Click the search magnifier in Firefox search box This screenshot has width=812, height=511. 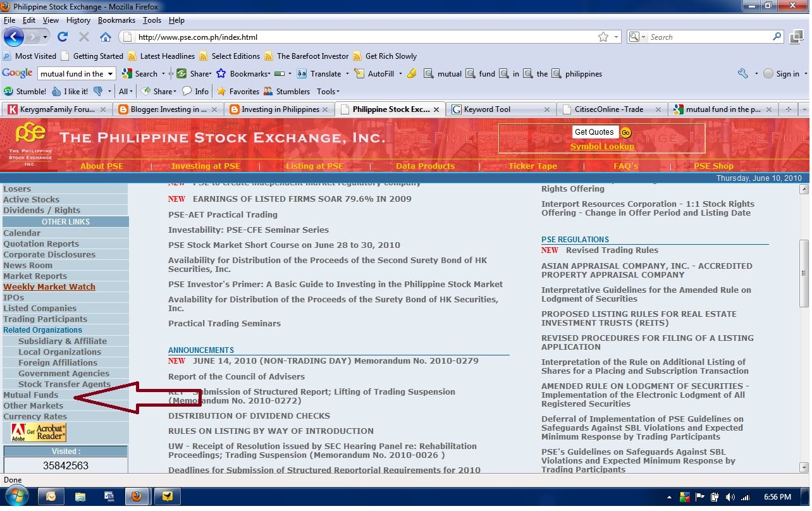[778, 37]
